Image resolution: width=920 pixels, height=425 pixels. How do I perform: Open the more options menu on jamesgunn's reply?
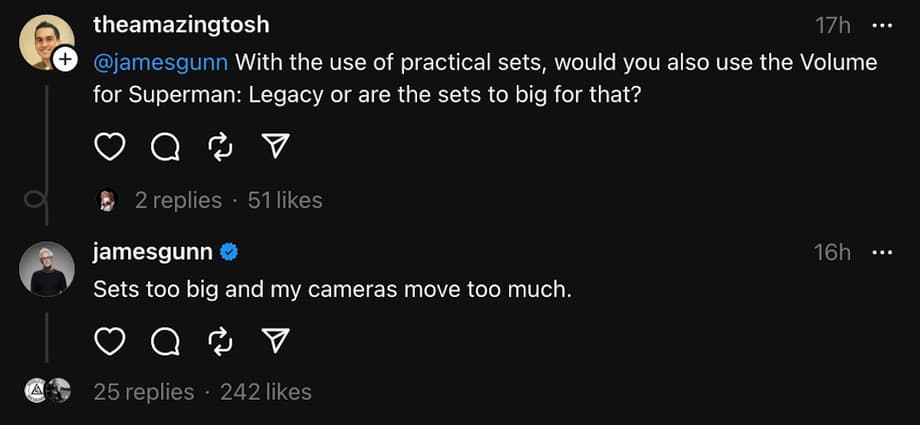point(881,253)
